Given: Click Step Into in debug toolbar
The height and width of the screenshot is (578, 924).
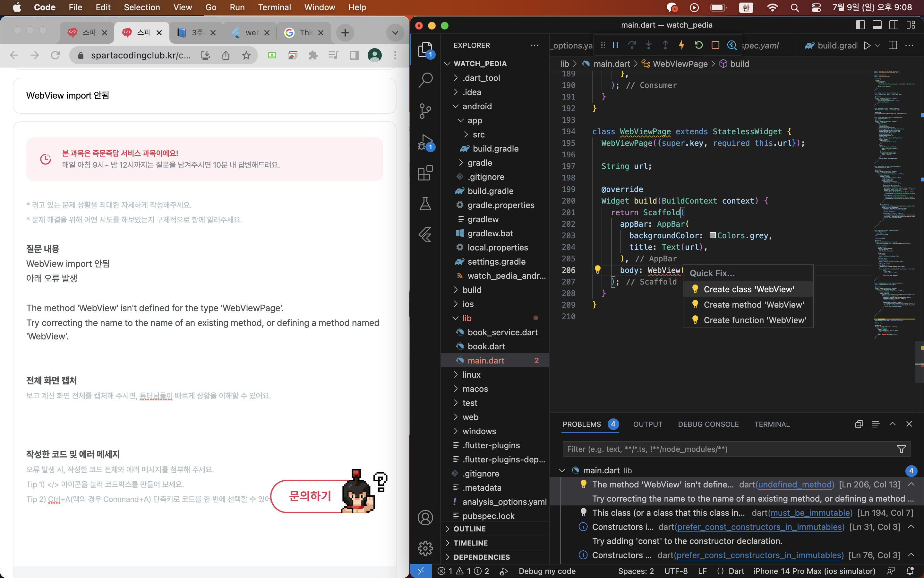Looking at the screenshot, I should tap(649, 45).
